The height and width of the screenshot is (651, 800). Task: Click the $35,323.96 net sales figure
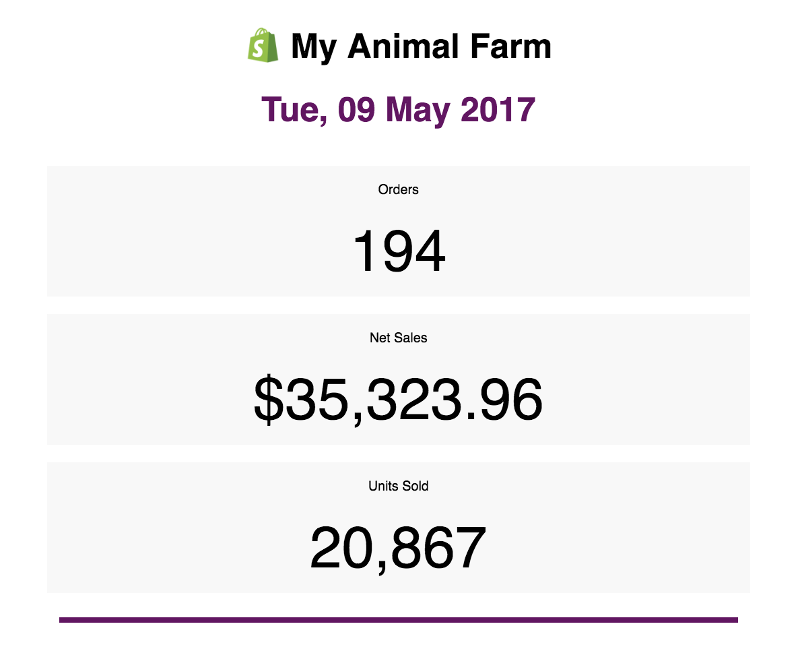[398, 399]
